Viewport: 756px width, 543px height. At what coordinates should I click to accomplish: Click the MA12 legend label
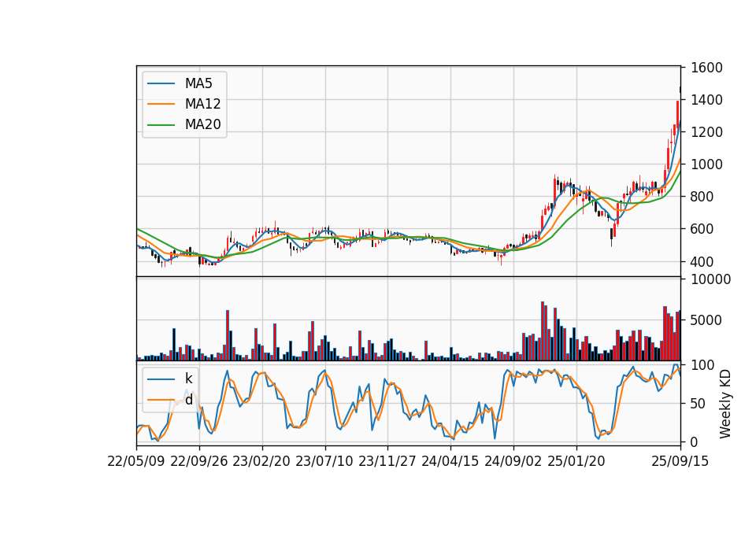click(x=202, y=104)
